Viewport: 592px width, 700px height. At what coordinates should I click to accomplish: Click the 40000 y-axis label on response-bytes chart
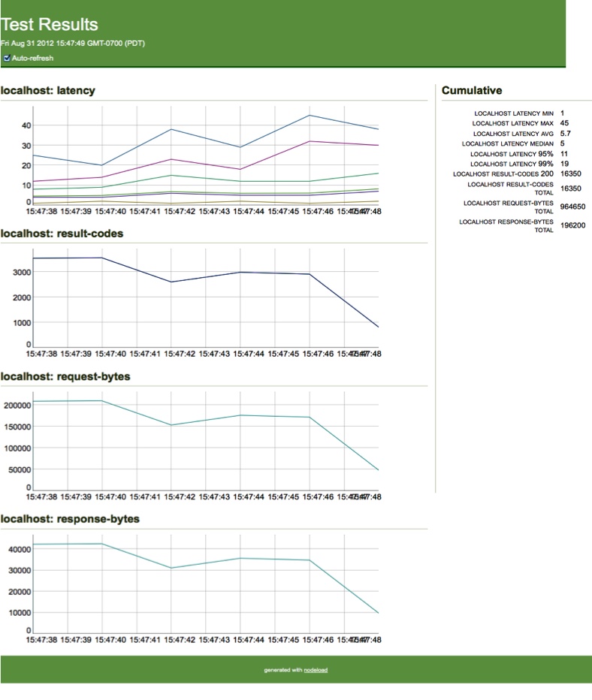tap(20, 550)
